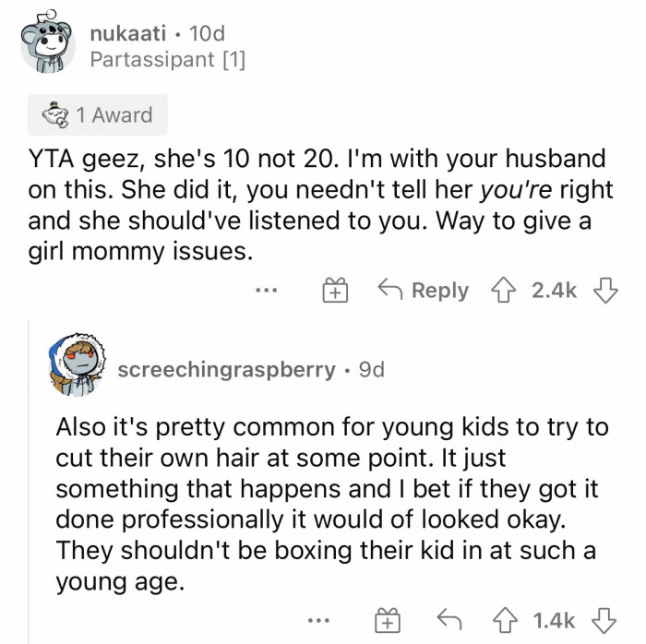Give an award to nukaati's comment

[x=333, y=292]
